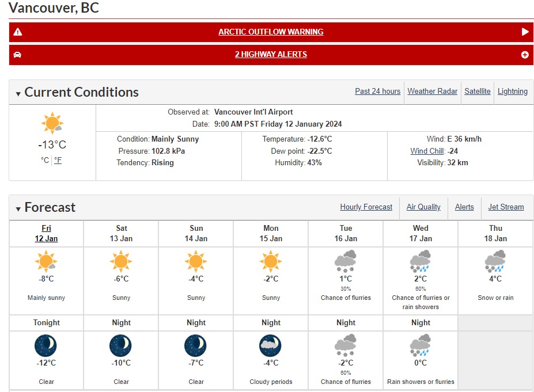
Task: Click Thursday's snow or rain icon
Action: pos(495,261)
